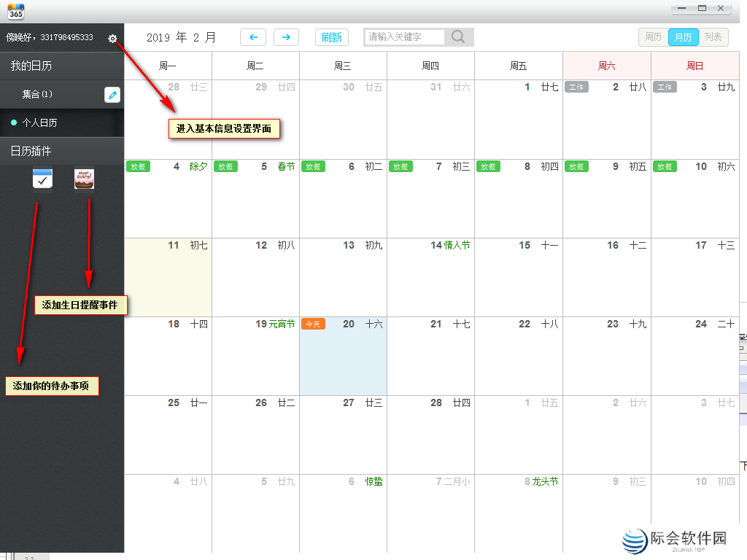747x560 pixels.
Task: Open the to-do checklist plugin icon
Action: point(42,179)
